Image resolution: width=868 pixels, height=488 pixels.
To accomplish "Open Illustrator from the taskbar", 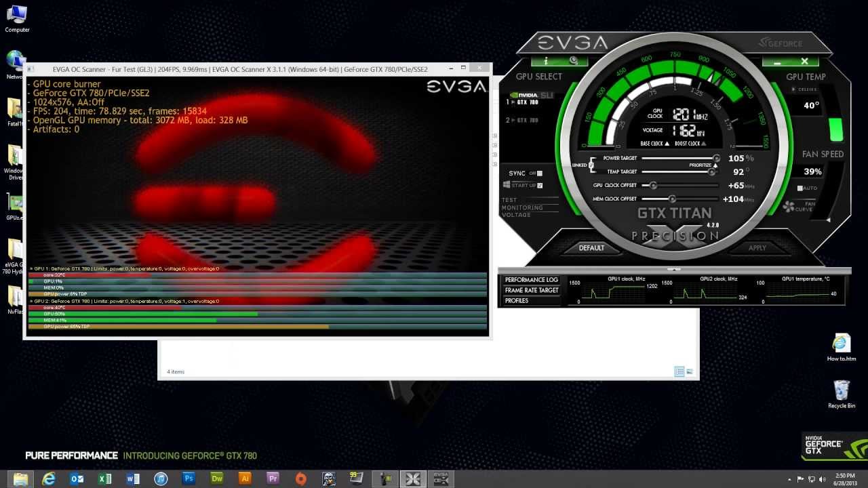I will click(245, 479).
